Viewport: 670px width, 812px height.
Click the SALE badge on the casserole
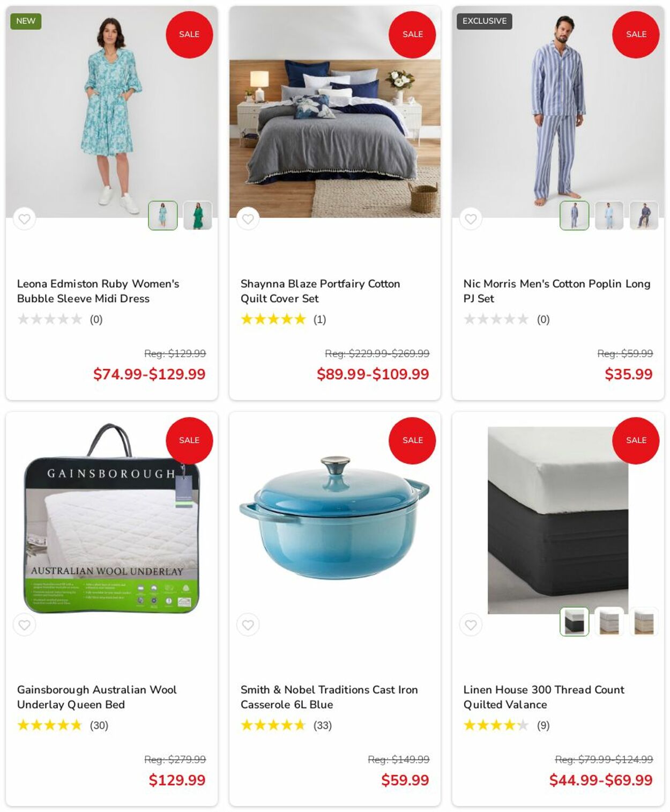point(412,440)
